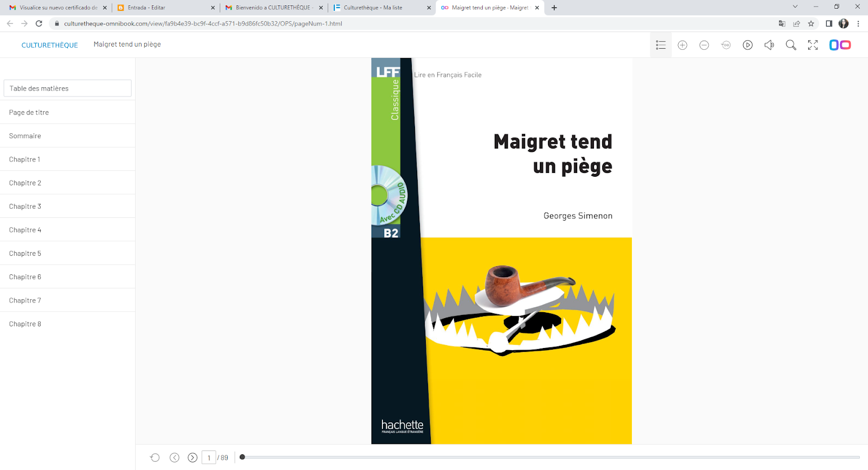Viewport: 868px width, 470px height.
Task: Go to next page arrow
Action: click(x=193, y=458)
